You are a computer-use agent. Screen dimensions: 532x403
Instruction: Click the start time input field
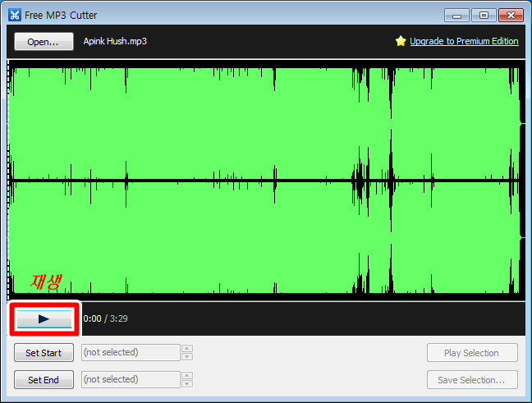(x=131, y=352)
